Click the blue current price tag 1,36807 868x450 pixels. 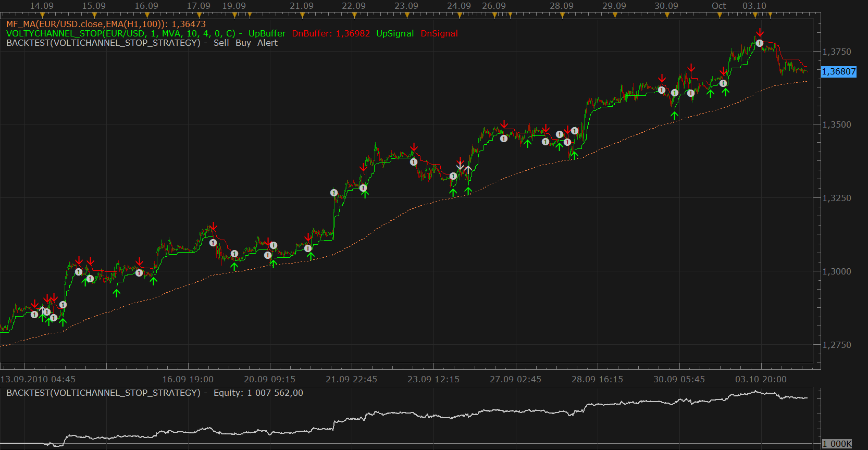click(839, 72)
